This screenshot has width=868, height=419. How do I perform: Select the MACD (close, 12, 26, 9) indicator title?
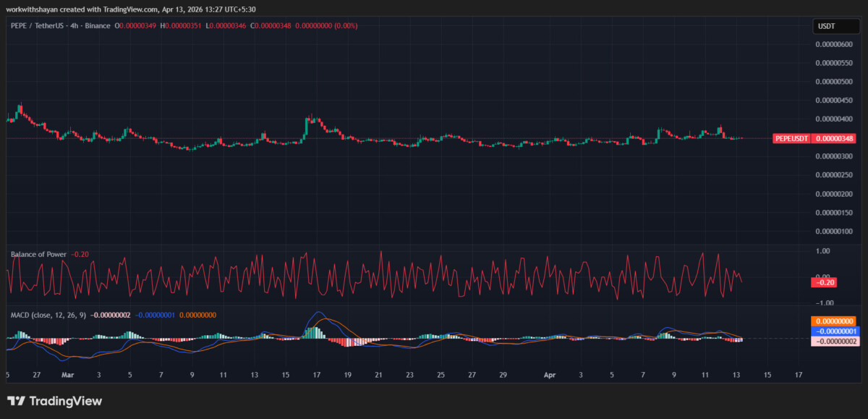[x=47, y=316]
